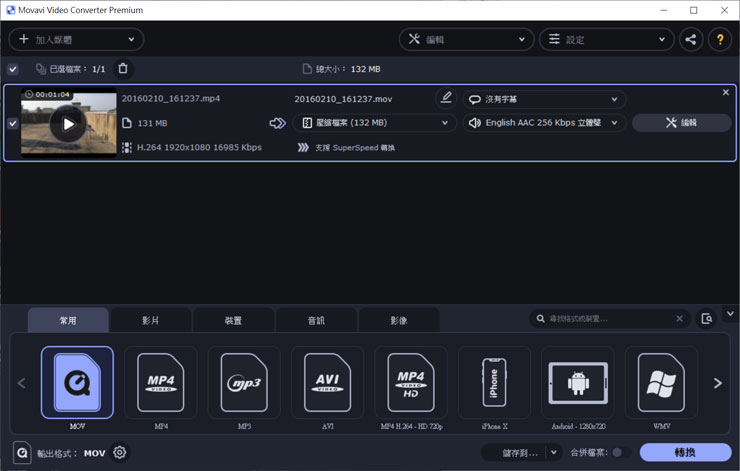Click the Convert (轉換) button
740x471 pixels.
point(685,453)
